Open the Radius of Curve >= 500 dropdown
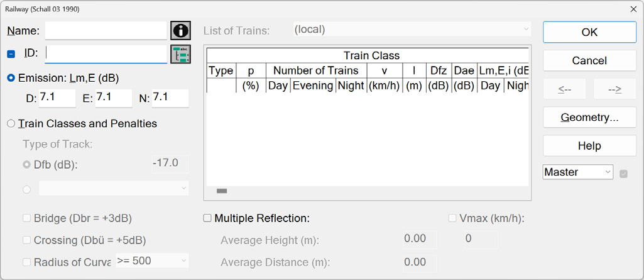 153,260
